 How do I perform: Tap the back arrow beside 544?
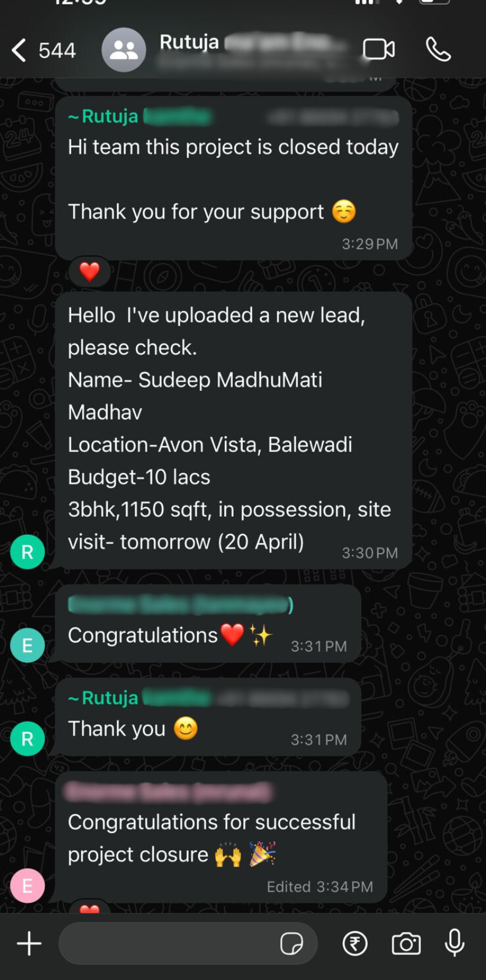click(x=19, y=50)
